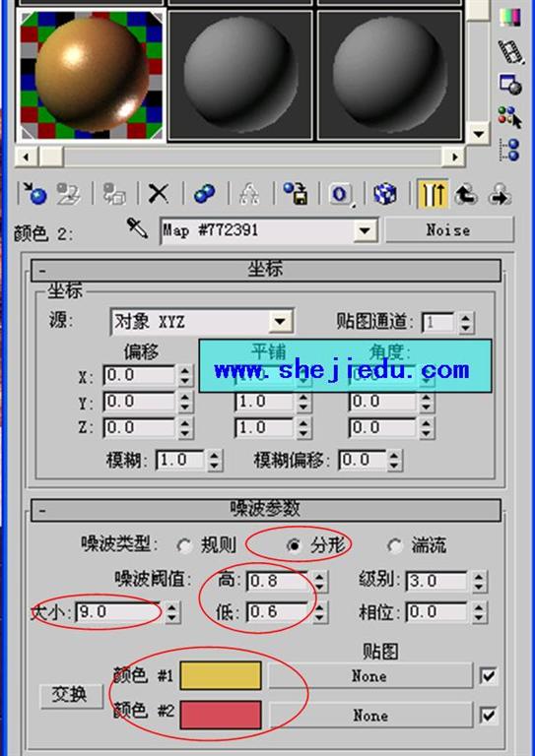This screenshot has height=756, width=535.
Task: Select the 规则 noise type radio
Action: pos(183,545)
